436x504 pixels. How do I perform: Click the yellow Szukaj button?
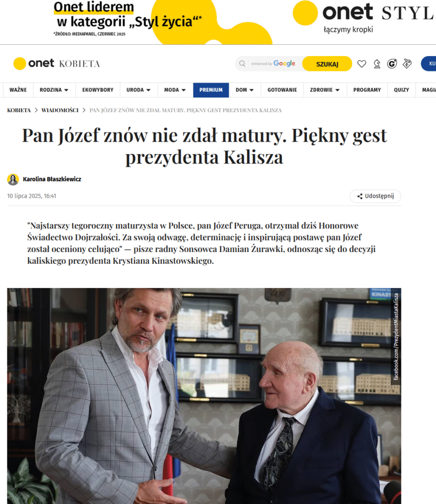pyautogui.click(x=327, y=63)
